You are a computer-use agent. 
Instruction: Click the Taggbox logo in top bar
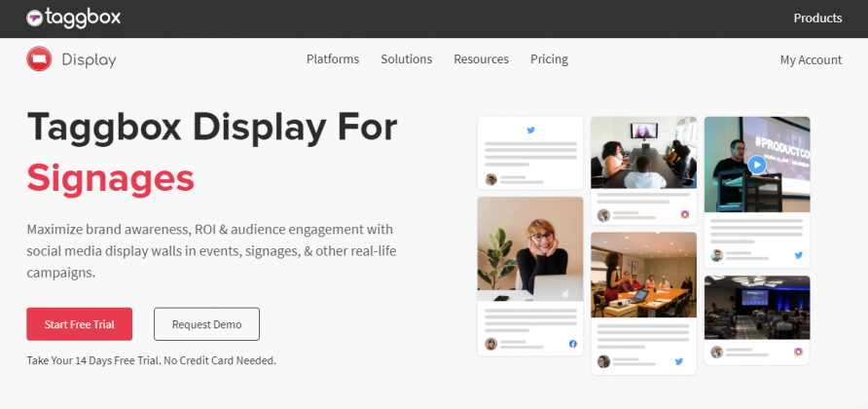73,18
